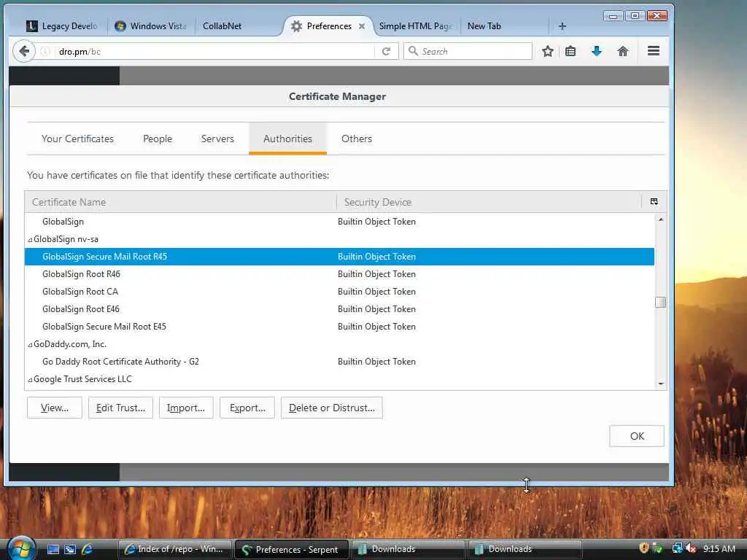747x560 pixels.
Task: Show desktop from quick launch icon
Action: (x=53, y=549)
